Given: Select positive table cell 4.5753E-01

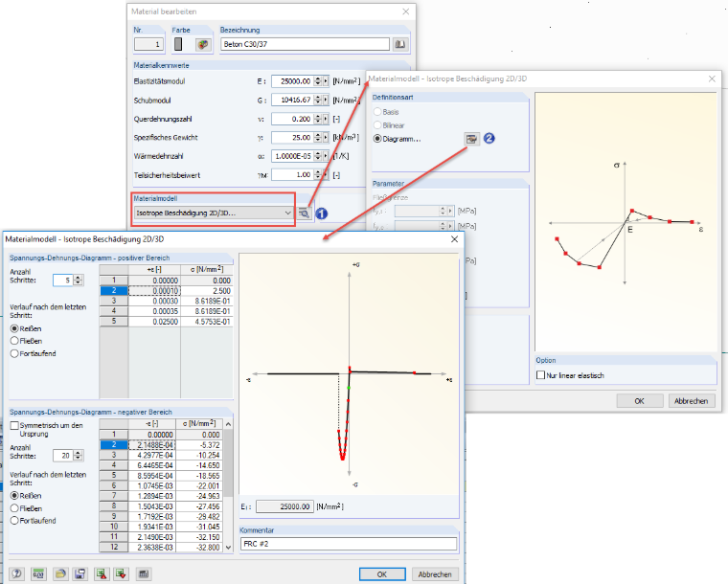Looking at the screenshot, I should point(206,322).
